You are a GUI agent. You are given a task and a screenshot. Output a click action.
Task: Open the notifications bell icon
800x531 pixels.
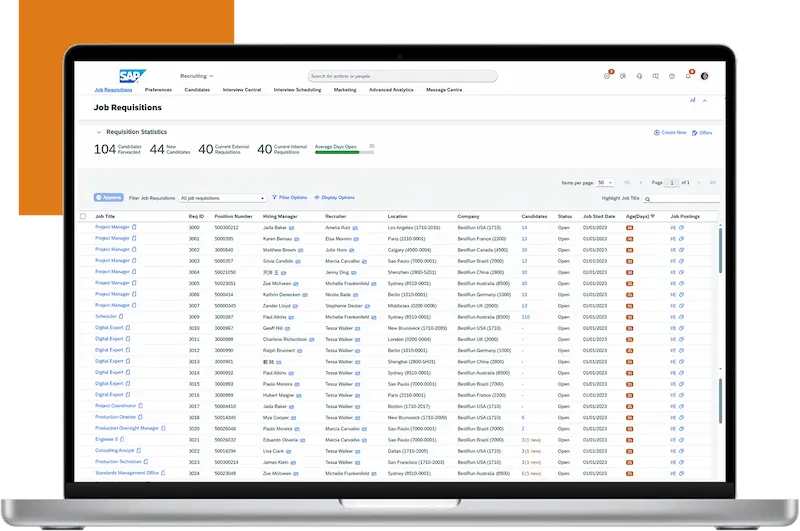688,75
